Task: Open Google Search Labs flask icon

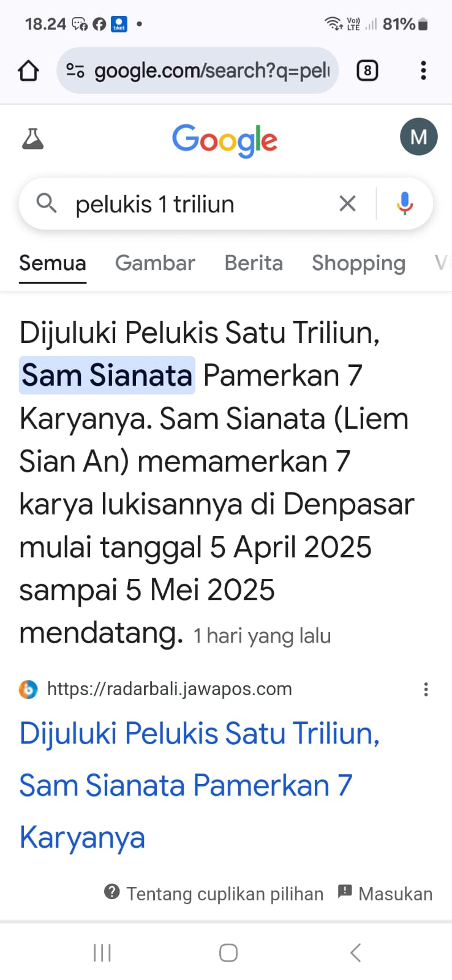Action: [33, 139]
